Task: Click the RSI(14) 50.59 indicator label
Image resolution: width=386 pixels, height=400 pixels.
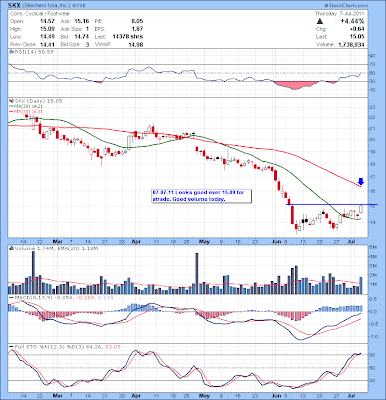Action: pyautogui.click(x=35, y=52)
